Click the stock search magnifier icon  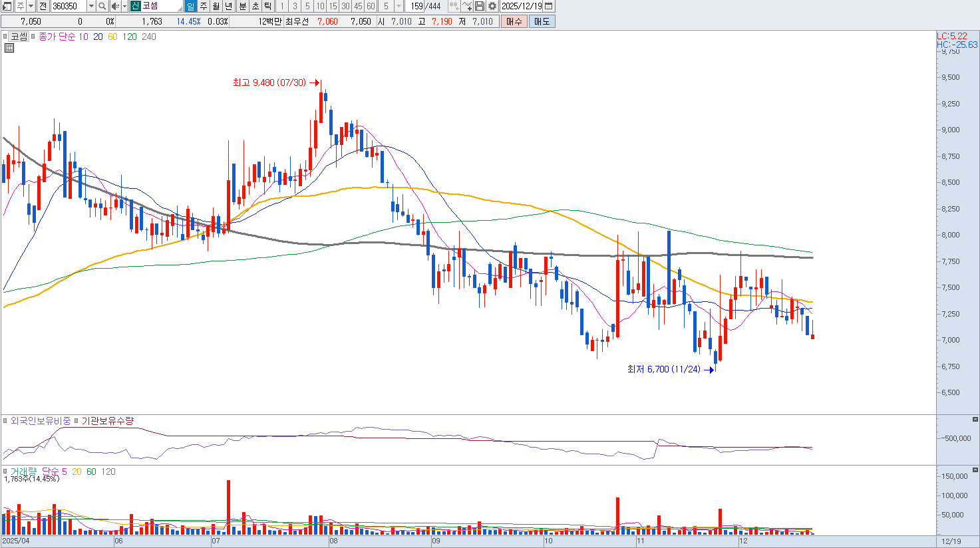102,6
